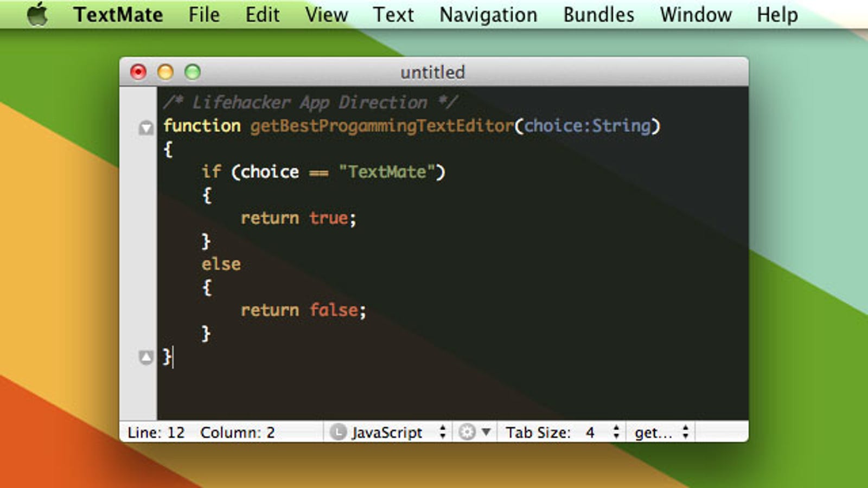
Task: Click the "TextMate" string literal
Action: pos(387,172)
